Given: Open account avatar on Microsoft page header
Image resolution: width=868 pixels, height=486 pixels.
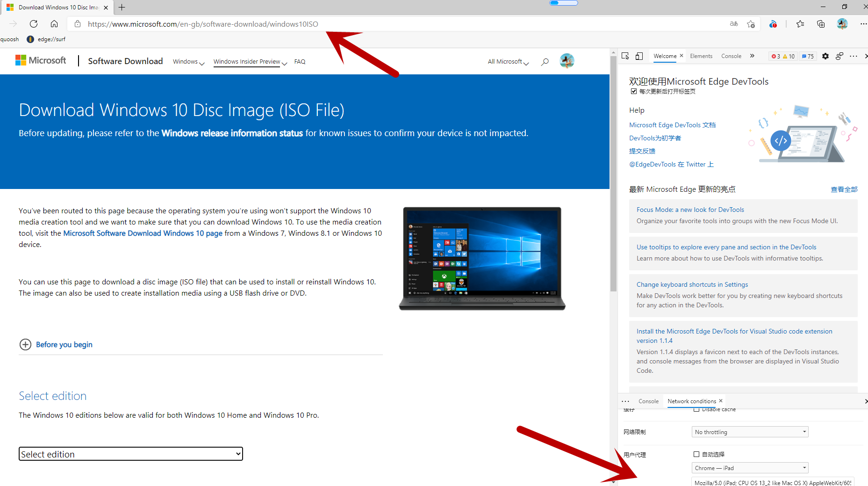Looking at the screenshot, I should tap(567, 61).
